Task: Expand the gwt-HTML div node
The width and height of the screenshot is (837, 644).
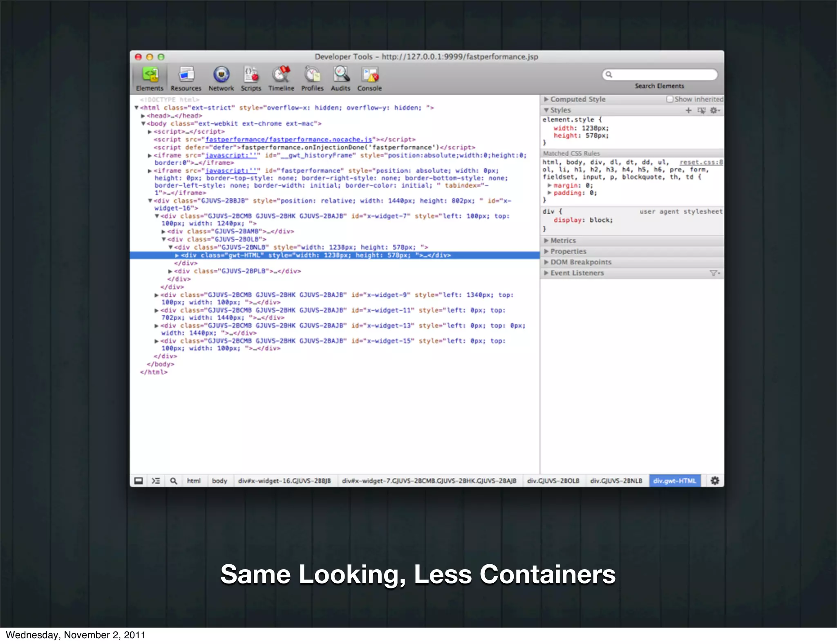Action: [x=177, y=255]
